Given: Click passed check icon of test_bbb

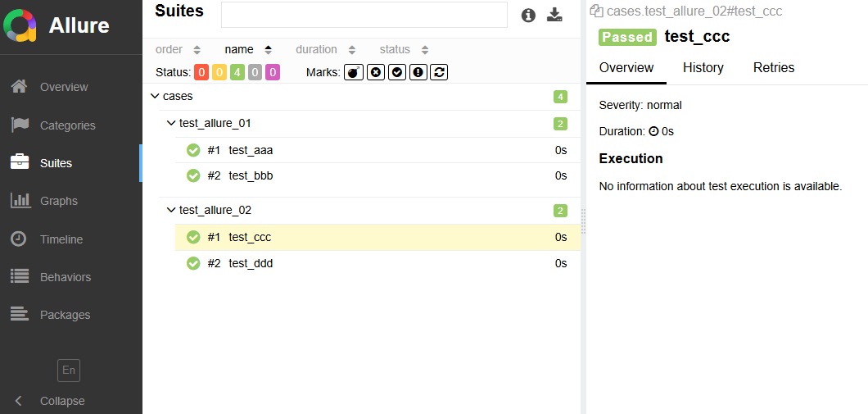Looking at the screenshot, I should [193, 175].
